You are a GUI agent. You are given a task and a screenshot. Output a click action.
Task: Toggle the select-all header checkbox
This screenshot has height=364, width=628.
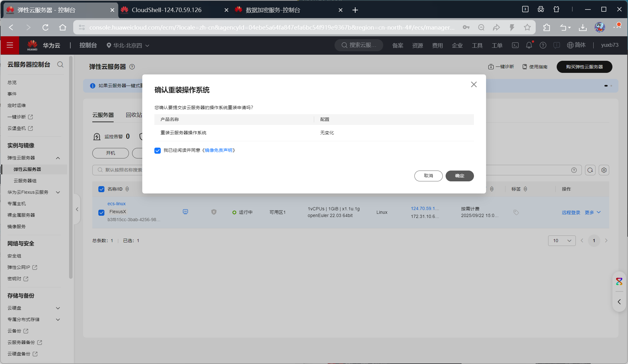coord(102,189)
